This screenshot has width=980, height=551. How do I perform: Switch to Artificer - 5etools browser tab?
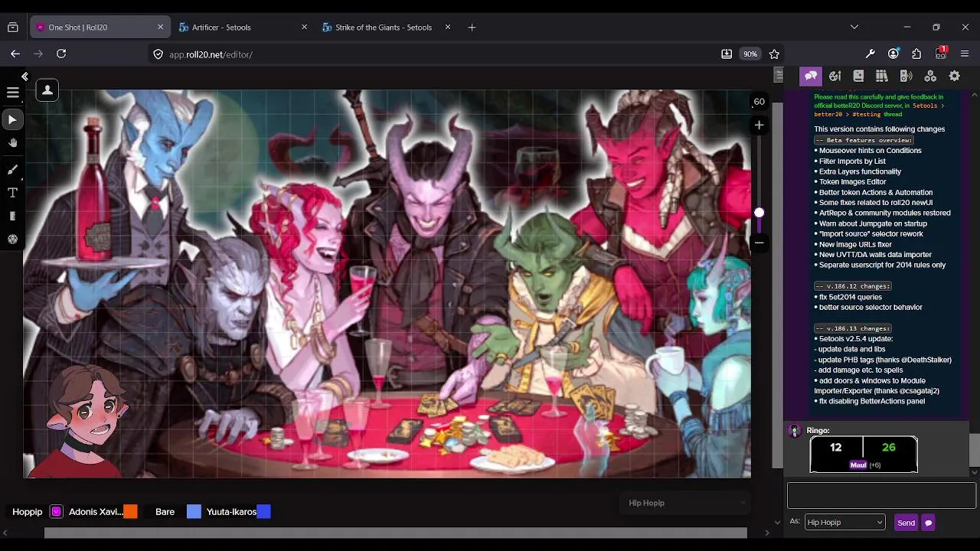point(243,27)
